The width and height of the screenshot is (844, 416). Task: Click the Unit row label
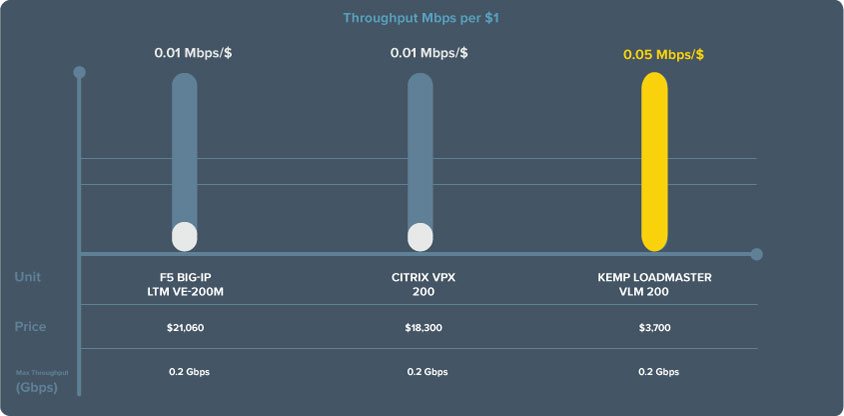coord(28,276)
